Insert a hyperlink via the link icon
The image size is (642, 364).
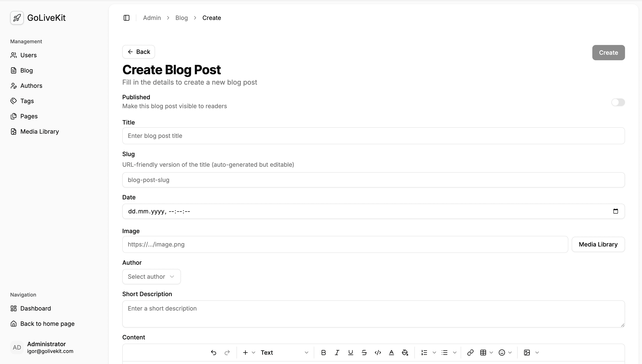coord(470,352)
